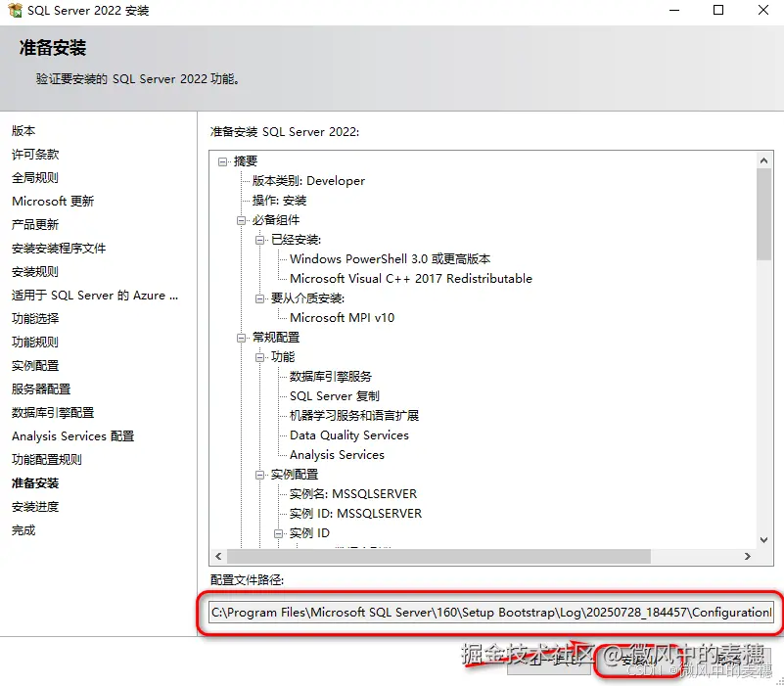
Task: Click the horizontal scrollbar right arrow
Action: pos(748,556)
